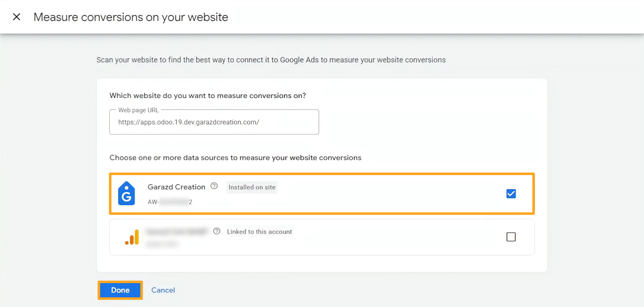This screenshot has height=307, width=644.
Task: Click the 'Garazd Creation' source name
Action: pos(177,187)
